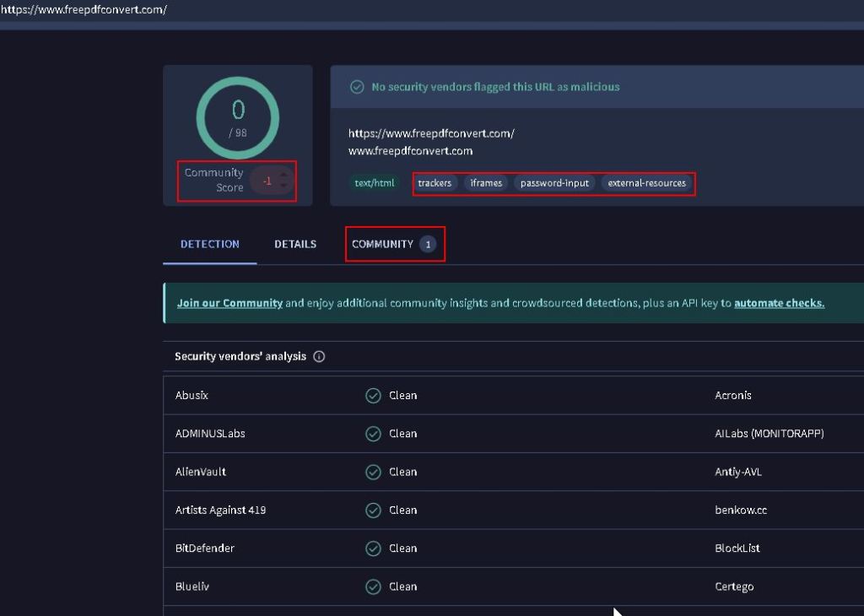The height and width of the screenshot is (616, 864).
Task: Increase Community Score with the up arrow
Action: 283,175
